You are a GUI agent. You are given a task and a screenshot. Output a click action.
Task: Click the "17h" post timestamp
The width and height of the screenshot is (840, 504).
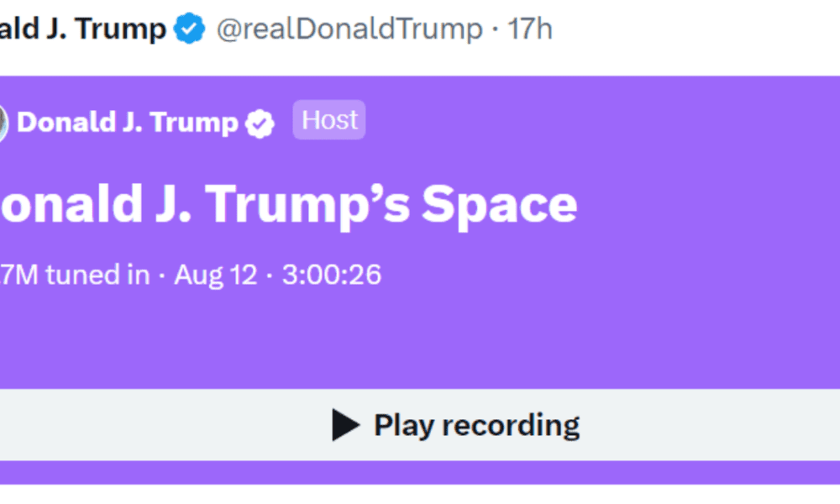(x=530, y=29)
